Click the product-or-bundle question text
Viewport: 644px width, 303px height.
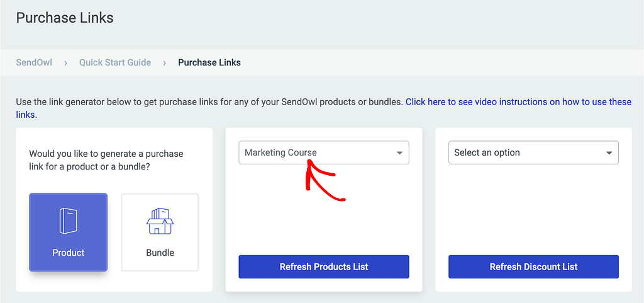(106, 161)
